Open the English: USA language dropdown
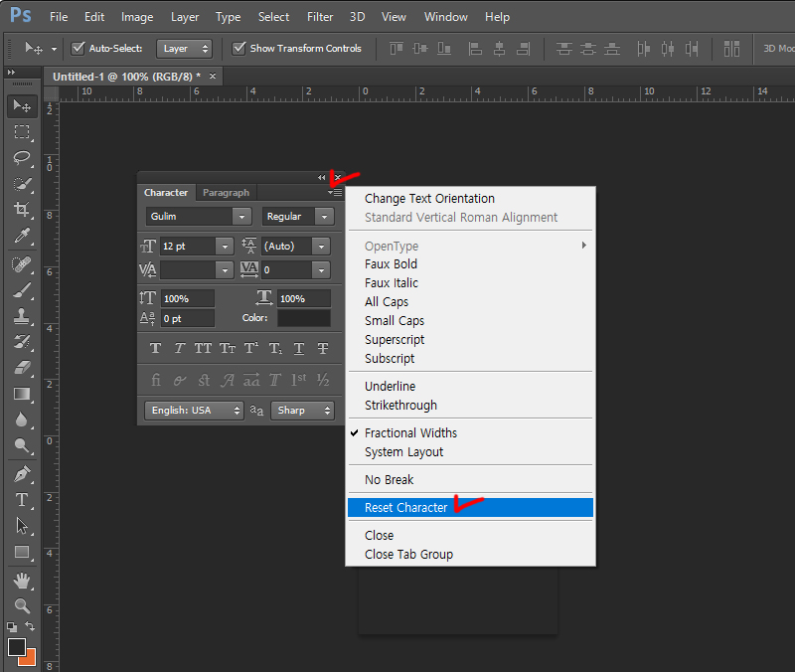 coord(194,411)
